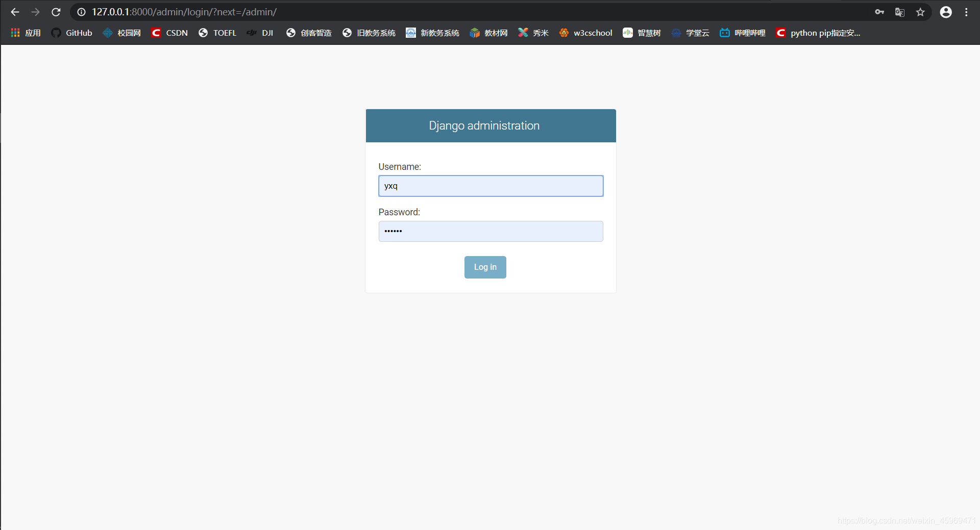The width and height of the screenshot is (980, 530).
Task: Reload the page with refresh icon
Action: click(x=56, y=12)
